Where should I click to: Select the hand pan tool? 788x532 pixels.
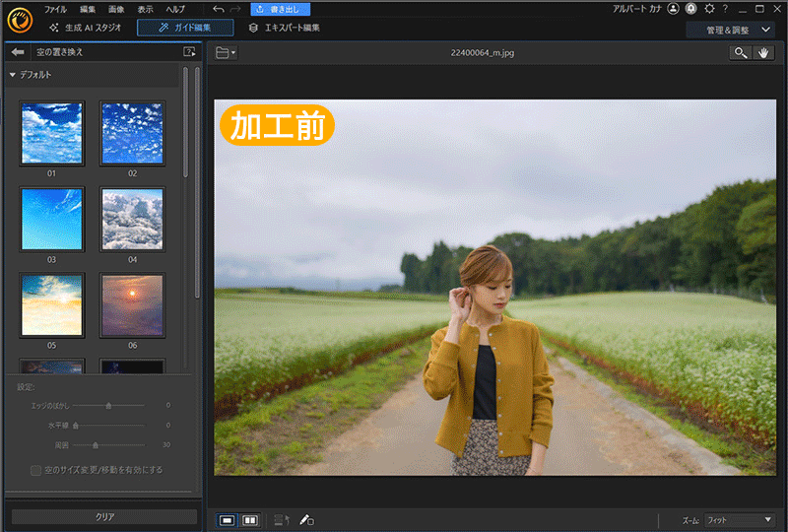(763, 53)
